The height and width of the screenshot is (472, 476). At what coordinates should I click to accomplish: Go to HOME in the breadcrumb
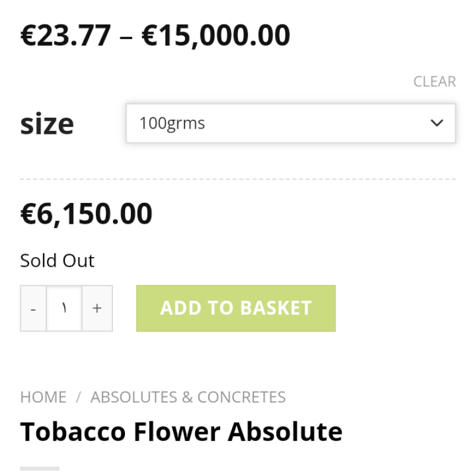[43, 397]
